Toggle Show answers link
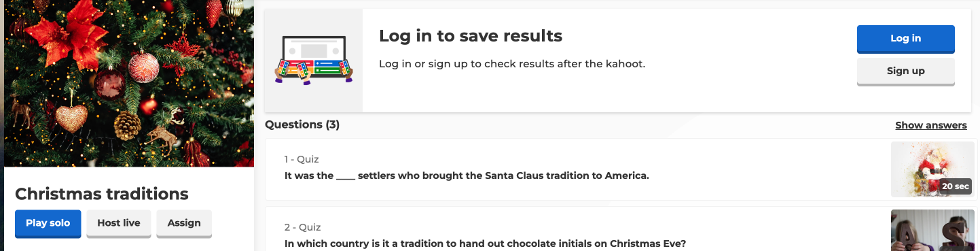Screen dimensions: 980x251 pos(930,125)
